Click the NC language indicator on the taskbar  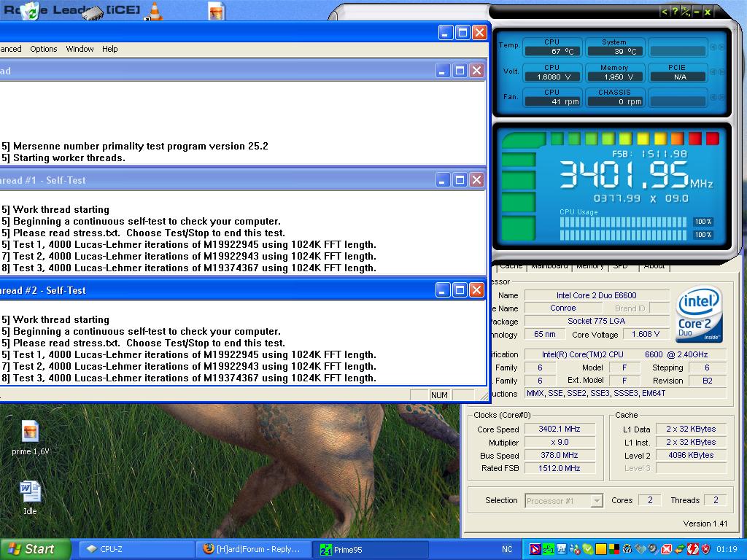[x=507, y=549]
